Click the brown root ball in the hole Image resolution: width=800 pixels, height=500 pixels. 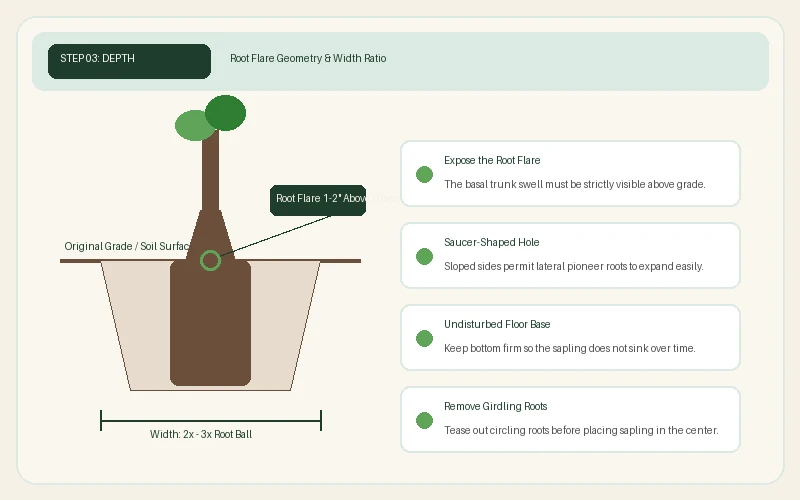click(210, 322)
